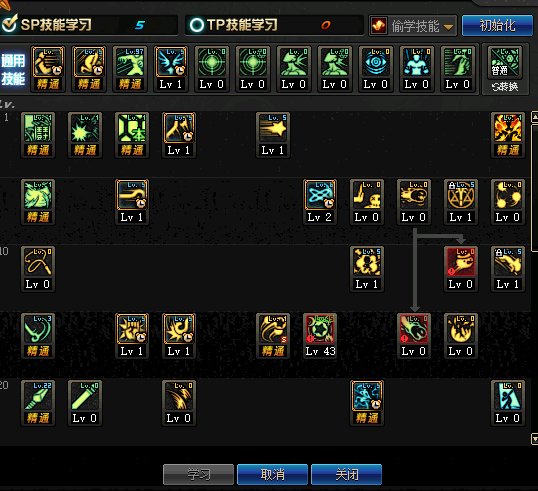Select the green spear skill at Lv.22
Screen dimensions: 538x491
click(38, 396)
